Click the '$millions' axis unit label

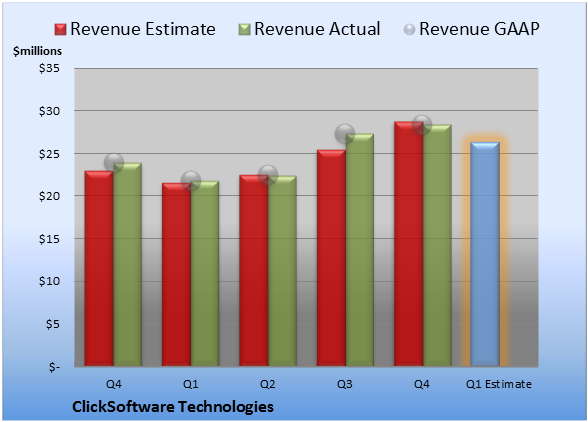(x=38, y=51)
